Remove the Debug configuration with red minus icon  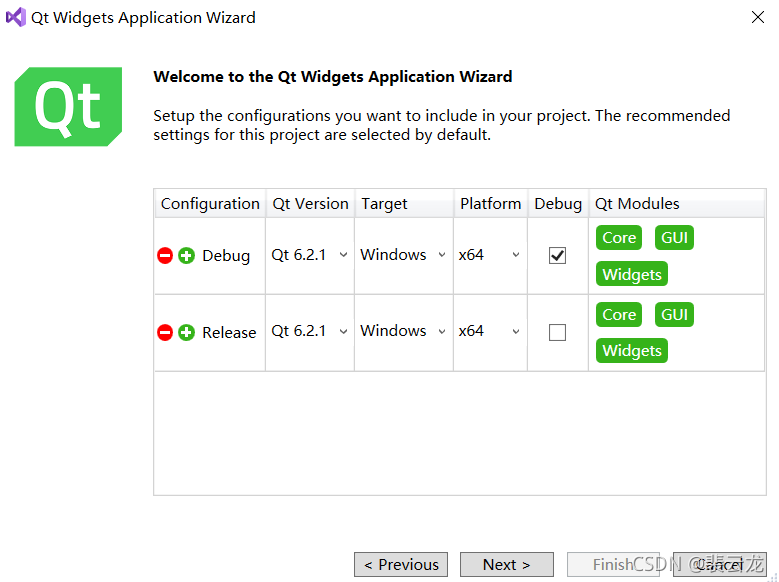click(x=165, y=255)
